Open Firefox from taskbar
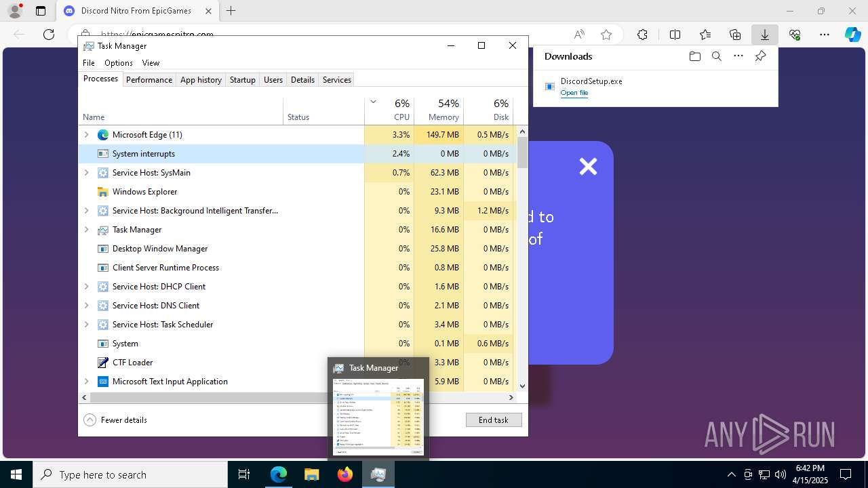868x488 pixels. pyautogui.click(x=345, y=474)
